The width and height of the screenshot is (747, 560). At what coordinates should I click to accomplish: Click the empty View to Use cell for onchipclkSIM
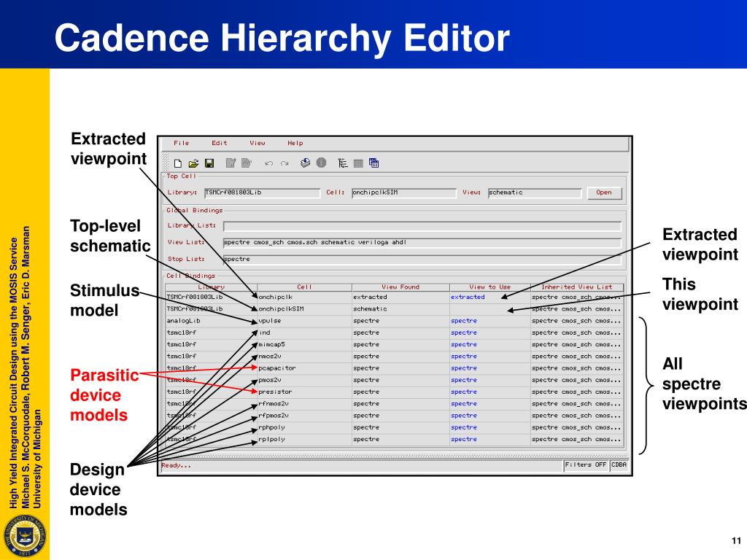[489, 308]
